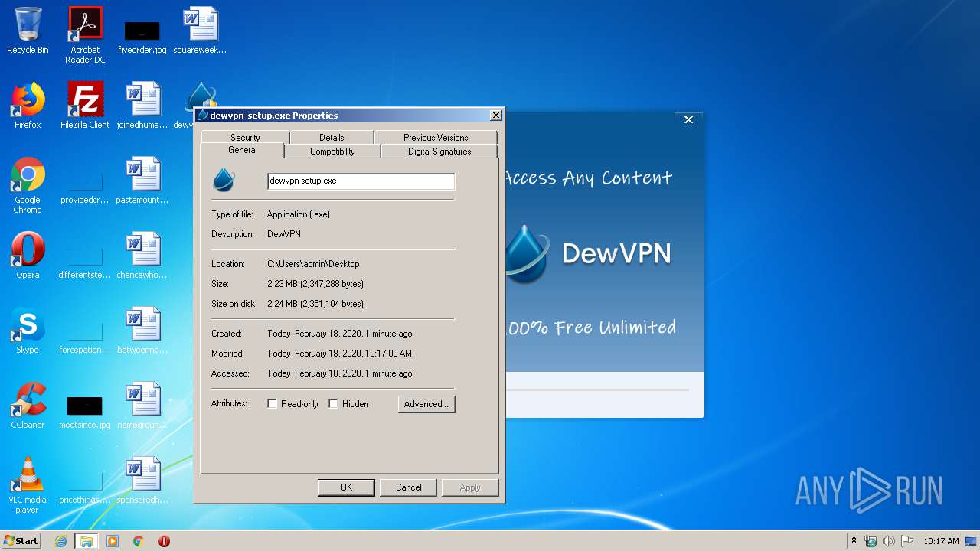Click the Size on disk value 2.24 MB
The image size is (980, 551).
pos(315,303)
